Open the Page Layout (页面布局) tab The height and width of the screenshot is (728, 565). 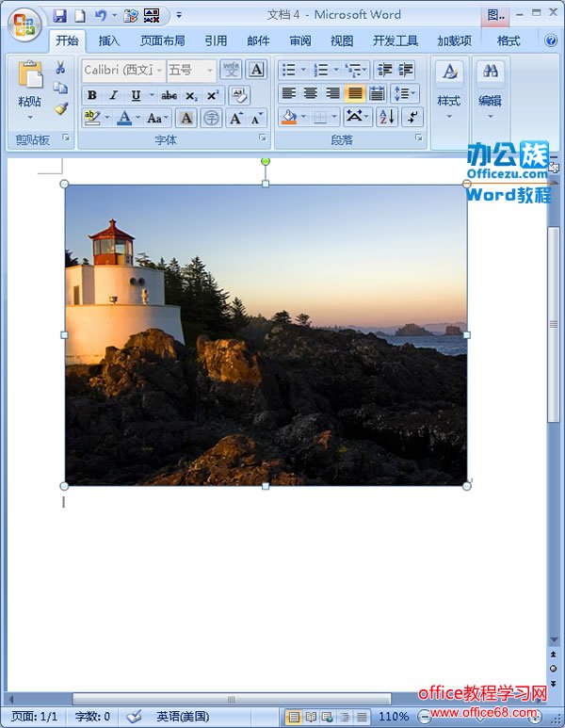pyautogui.click(x=162, y=40)
